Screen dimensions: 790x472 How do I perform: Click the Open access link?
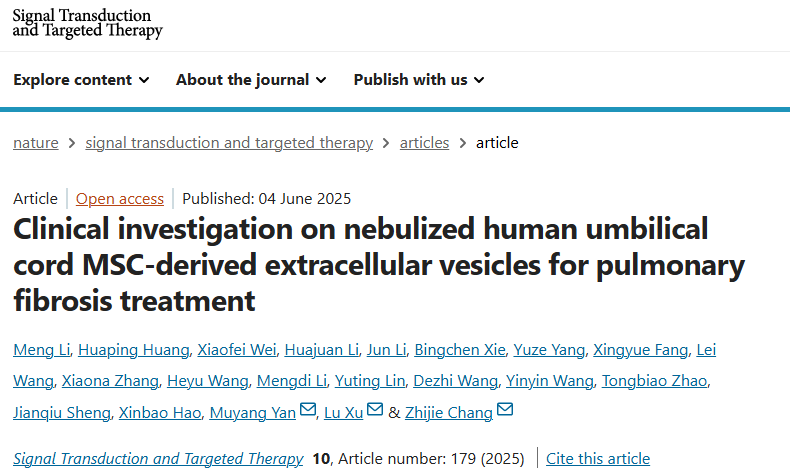(x=120, y=198)
